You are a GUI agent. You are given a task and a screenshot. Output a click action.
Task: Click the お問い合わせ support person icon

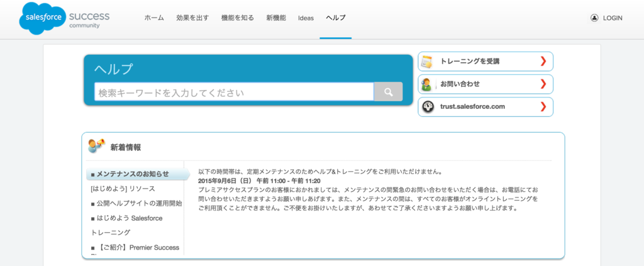pyautogui.click(x=427, y=84)
